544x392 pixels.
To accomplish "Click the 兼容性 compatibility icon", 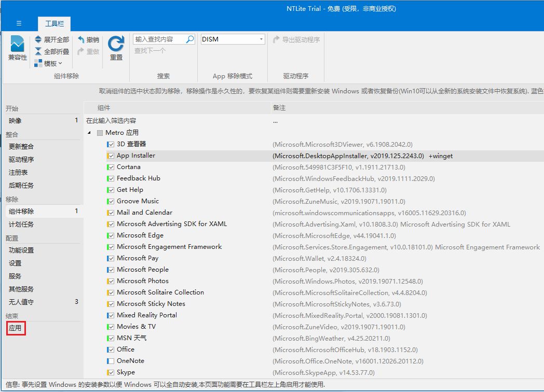I will pyautogui.click(x=17, y=44).
